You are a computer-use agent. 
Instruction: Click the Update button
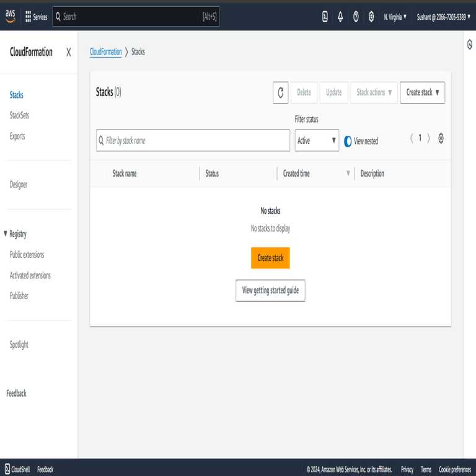click(333, 92)
